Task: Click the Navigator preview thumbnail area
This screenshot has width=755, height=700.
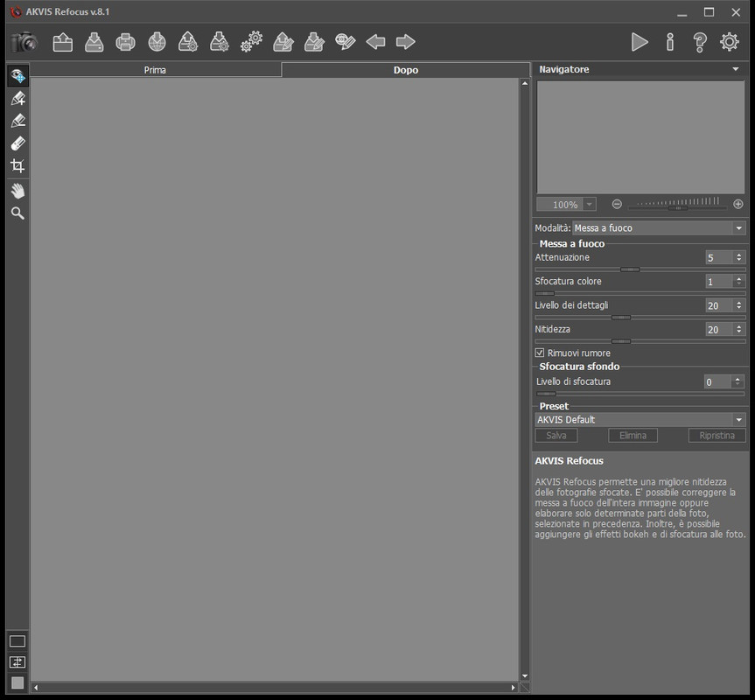Action: (x=640, y=137)
